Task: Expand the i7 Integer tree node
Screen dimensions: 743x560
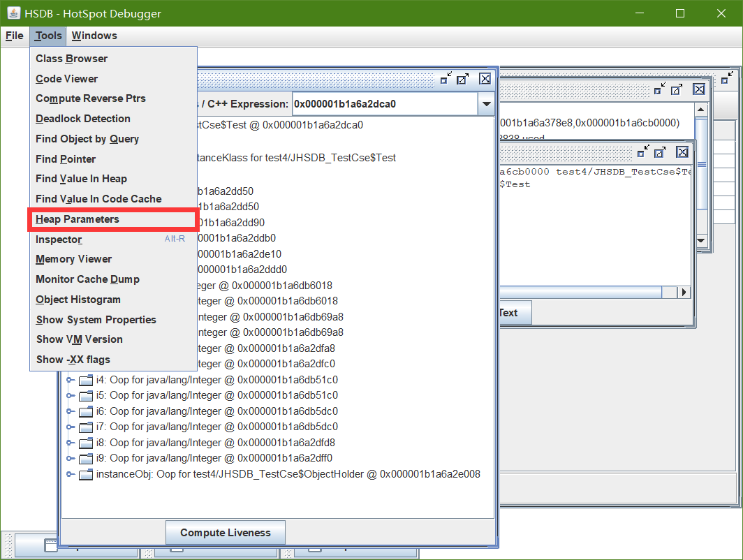Action: pos(70,427)
